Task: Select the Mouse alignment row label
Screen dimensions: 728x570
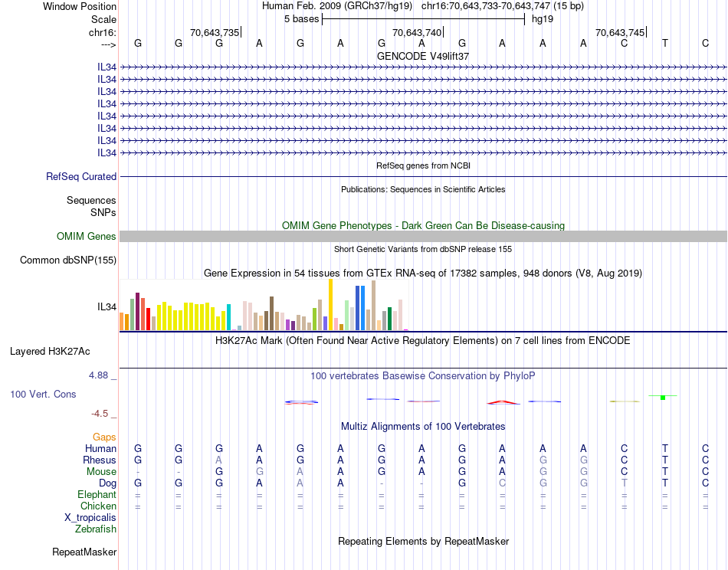Action: [x=101, y=472]
